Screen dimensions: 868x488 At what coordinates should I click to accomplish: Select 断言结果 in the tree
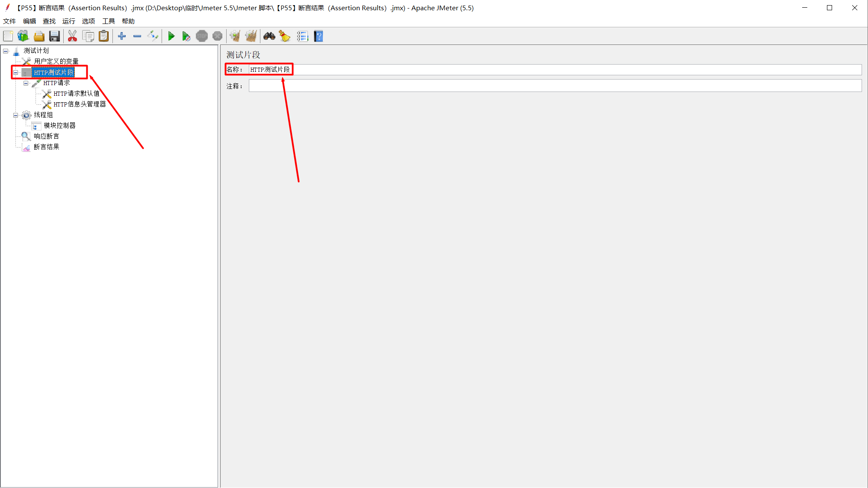point(46,147)
